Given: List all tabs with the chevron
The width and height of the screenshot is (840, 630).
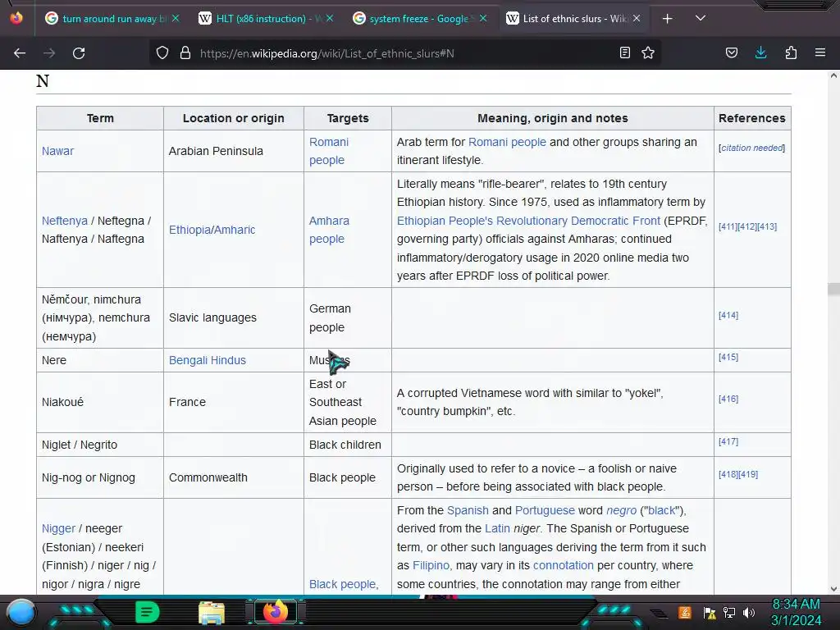Looking at the screenshot, I should point(701,18).
